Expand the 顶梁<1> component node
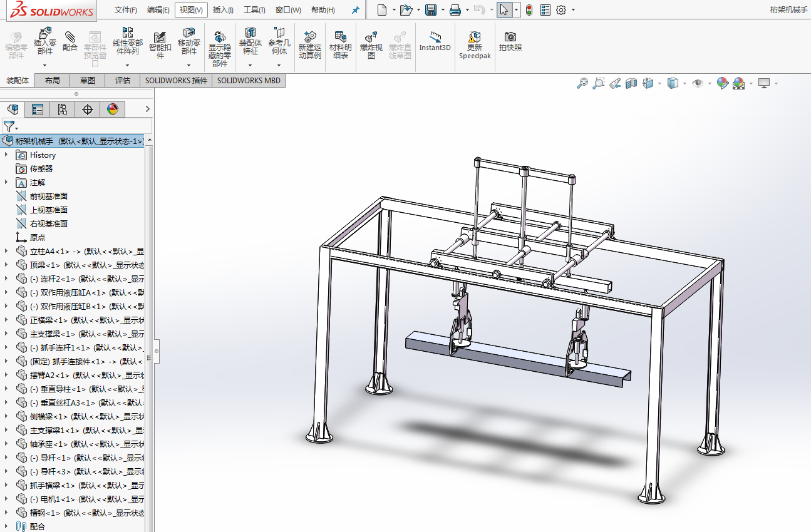The height and width of the screenshot is (532, 811). coord(6,265)
